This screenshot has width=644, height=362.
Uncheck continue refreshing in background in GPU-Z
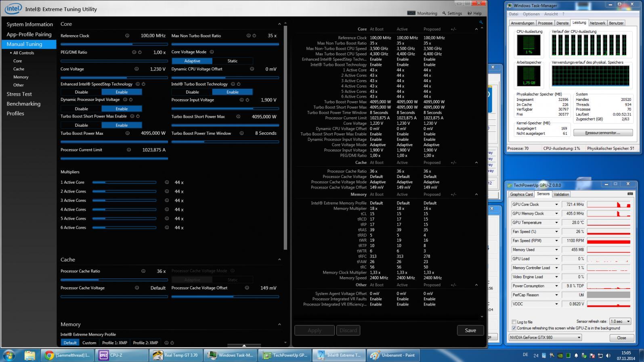coord(514,328)
